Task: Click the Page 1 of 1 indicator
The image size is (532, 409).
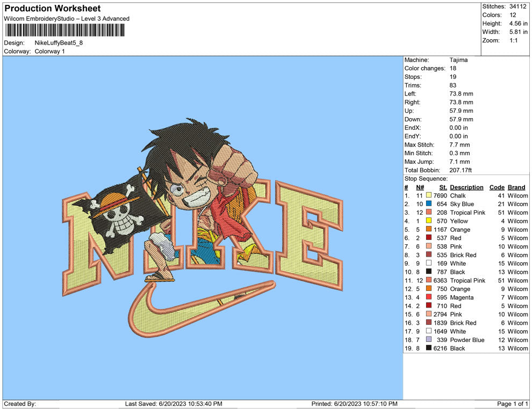Action: click(512, 404)
